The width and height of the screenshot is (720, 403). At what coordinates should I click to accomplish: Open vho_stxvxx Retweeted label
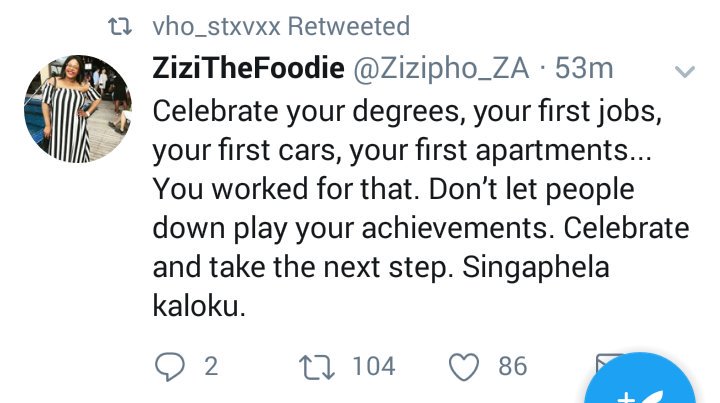click(281, 27)
